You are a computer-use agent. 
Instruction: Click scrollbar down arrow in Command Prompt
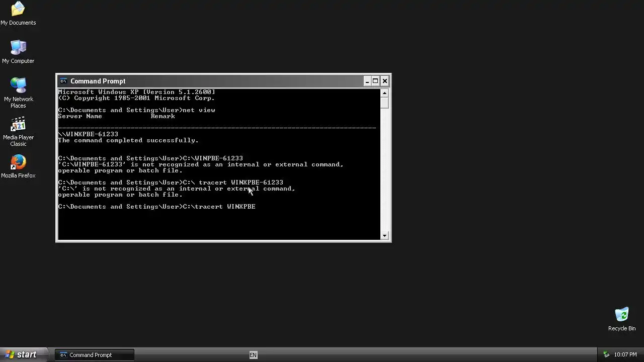tap(384, 235)
